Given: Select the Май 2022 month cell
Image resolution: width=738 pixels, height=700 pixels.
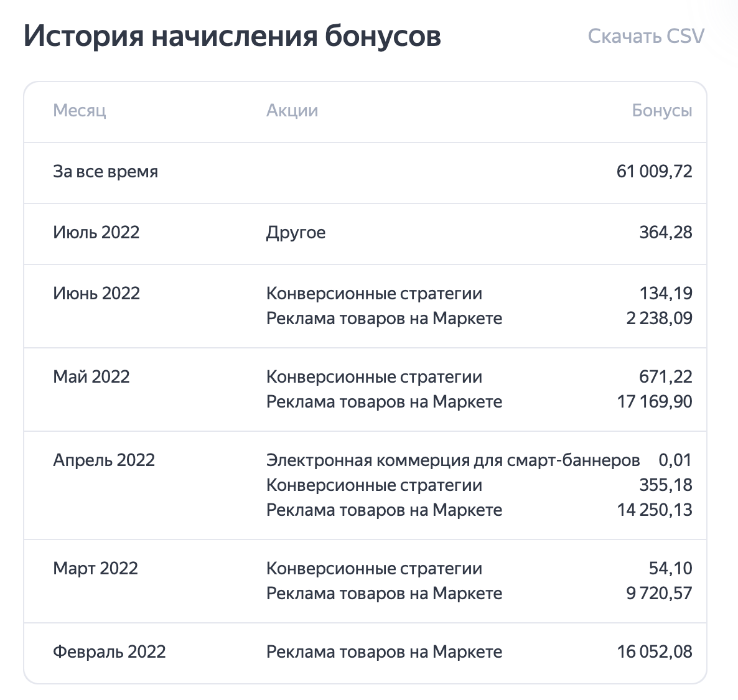Looking at the screenshot, I should (x=91, y=377).
